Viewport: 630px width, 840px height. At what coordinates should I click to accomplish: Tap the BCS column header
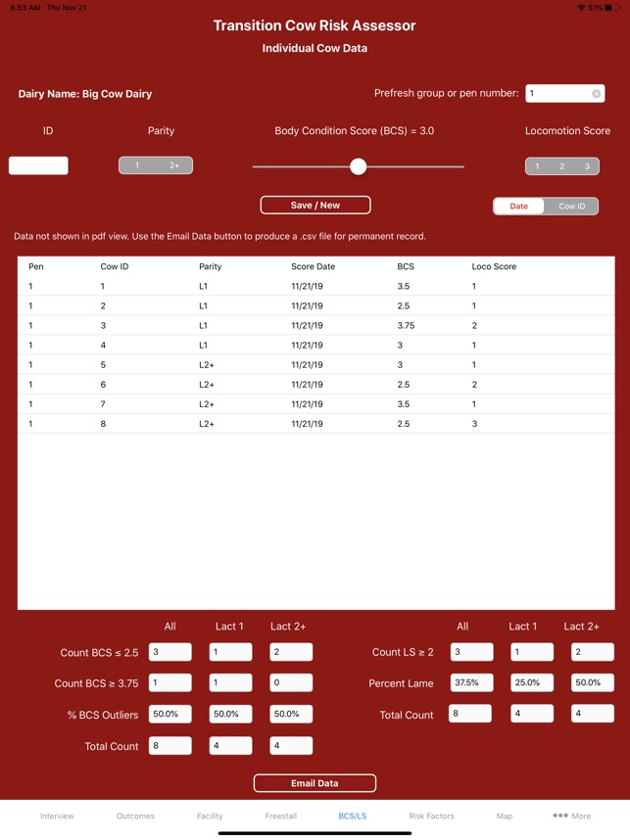406,266
